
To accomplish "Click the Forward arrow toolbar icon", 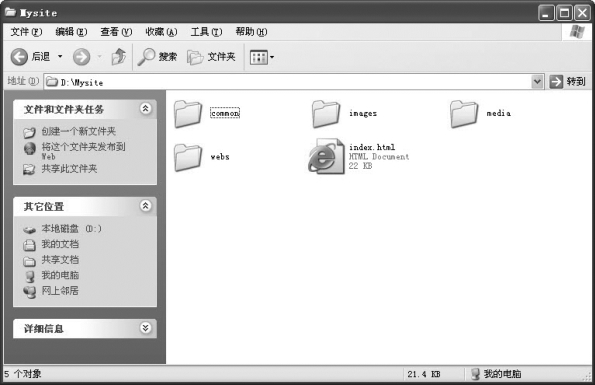I will (82, 57).
